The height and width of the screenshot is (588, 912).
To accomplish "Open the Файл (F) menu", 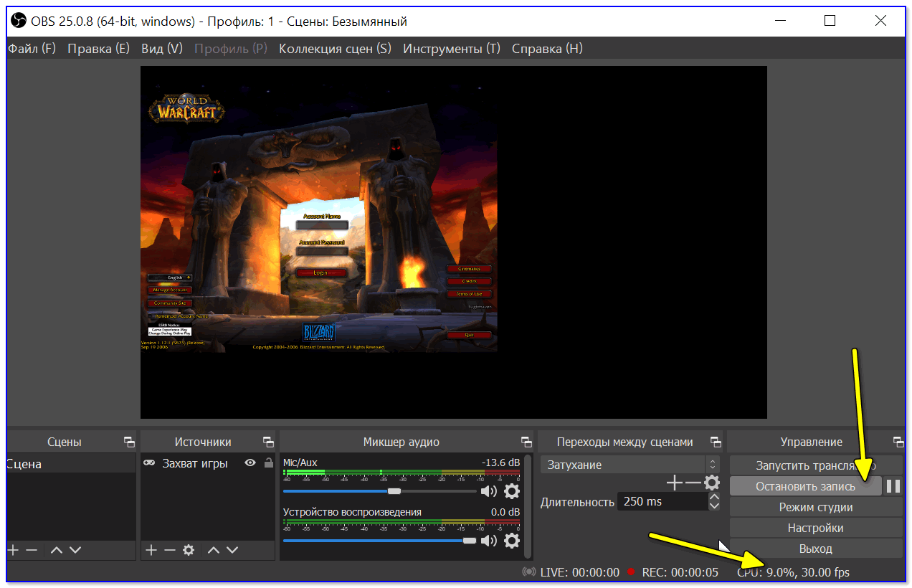I will point(32,49).
